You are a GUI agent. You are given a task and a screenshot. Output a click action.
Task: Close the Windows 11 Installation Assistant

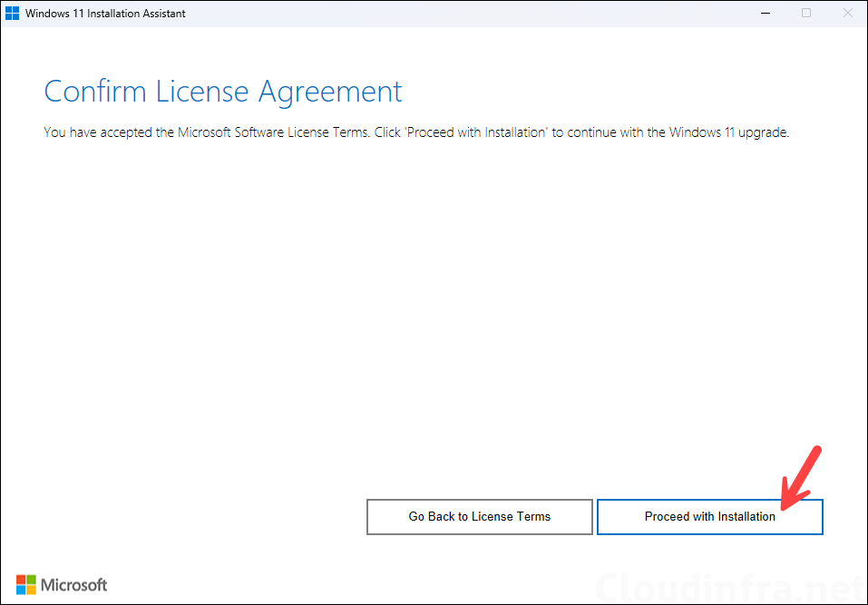[x=847, y=14]
